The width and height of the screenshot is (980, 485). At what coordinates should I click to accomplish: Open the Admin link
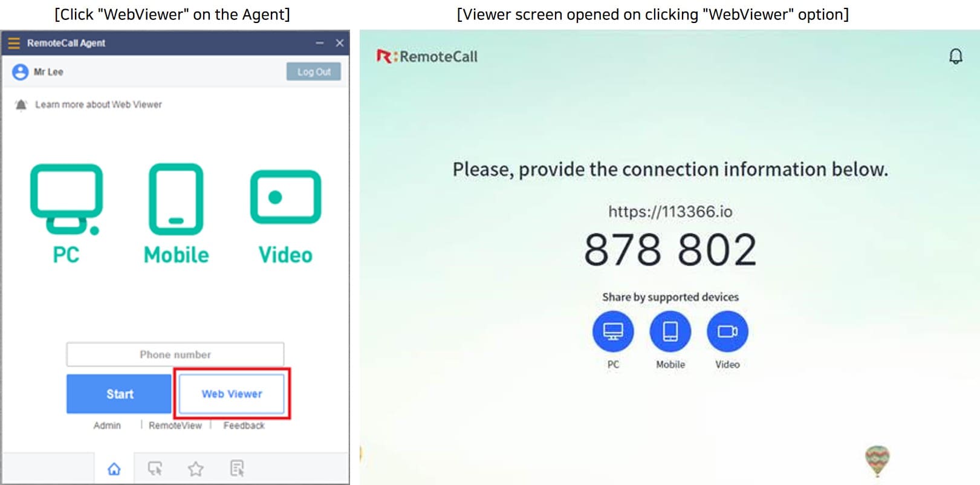pyautogui.click(x=107, y=426)
